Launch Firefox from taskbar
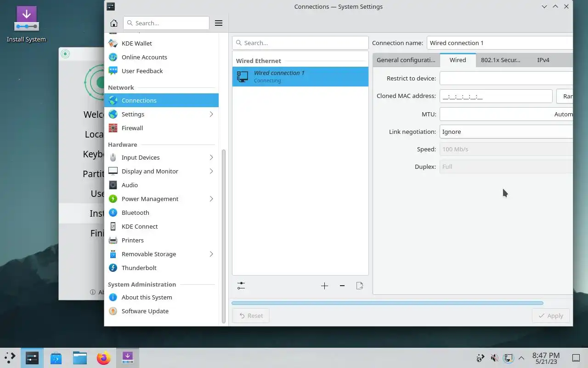Screen dimensions: 588x368 (x=104, y=357)
